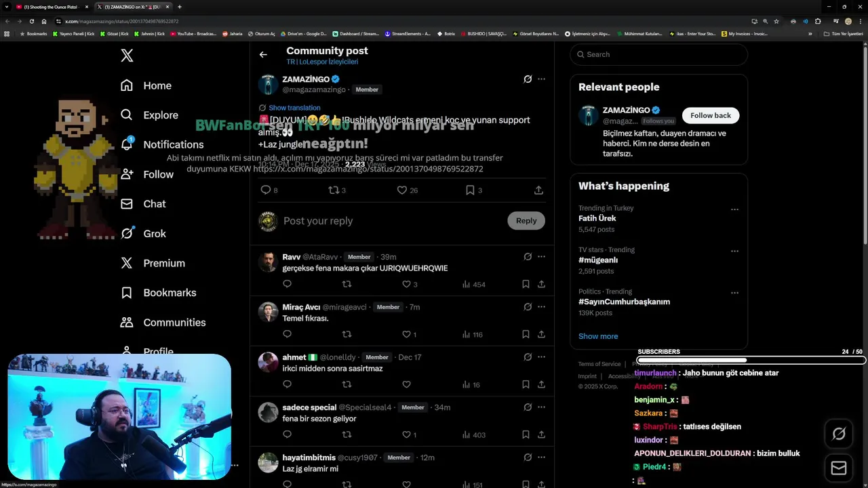Click Show more under What's happening

[598, 336]
